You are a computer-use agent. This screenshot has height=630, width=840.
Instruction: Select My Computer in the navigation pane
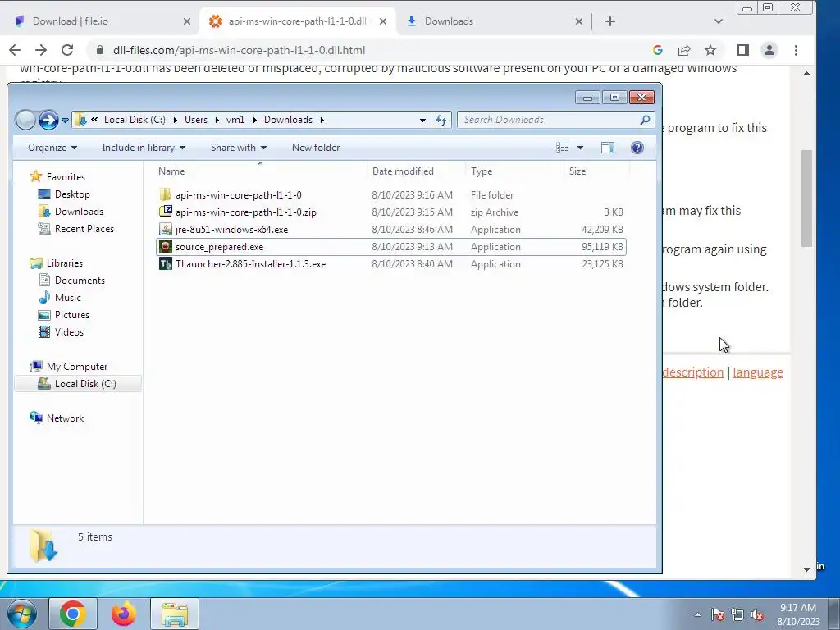[x=76, y=367]
